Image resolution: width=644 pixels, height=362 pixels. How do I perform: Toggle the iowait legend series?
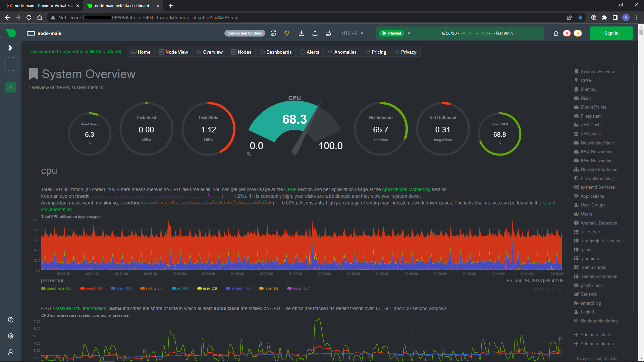[298, 288]
